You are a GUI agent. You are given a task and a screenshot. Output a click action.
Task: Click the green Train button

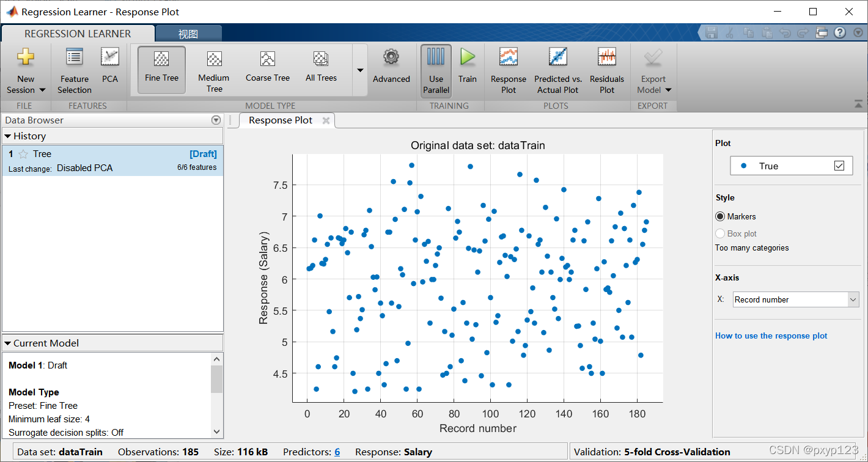coord(468,66)
